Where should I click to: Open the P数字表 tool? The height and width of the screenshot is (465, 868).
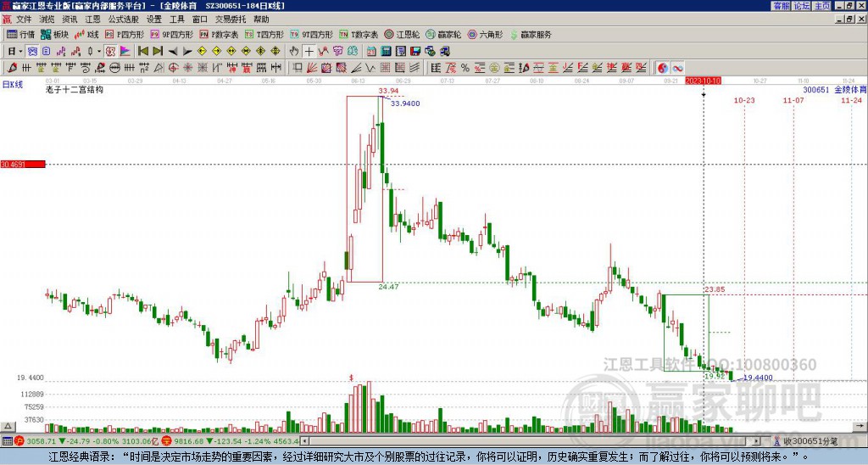[220, 34]
